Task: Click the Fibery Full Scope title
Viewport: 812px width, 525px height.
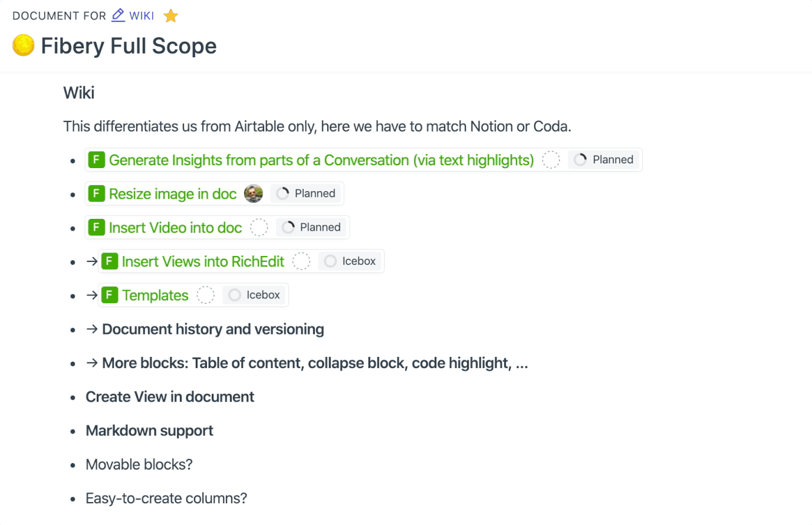Action: point(129,46)
